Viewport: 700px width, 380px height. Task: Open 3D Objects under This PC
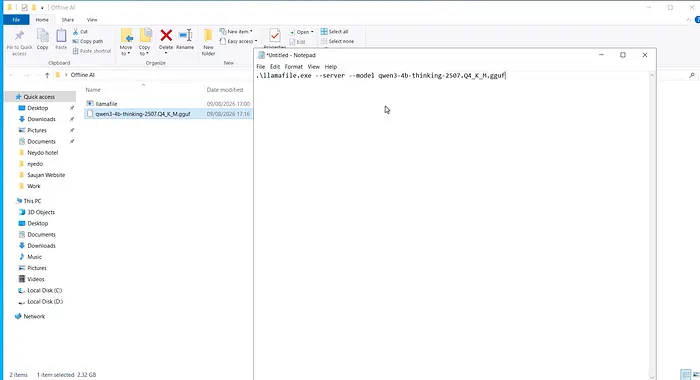[41, 212]
